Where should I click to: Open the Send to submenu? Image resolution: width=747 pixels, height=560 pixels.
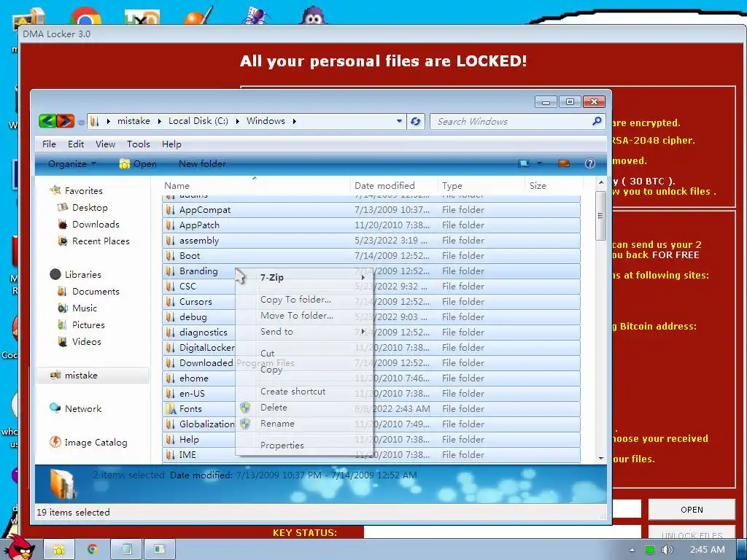[x=305, y=332]
